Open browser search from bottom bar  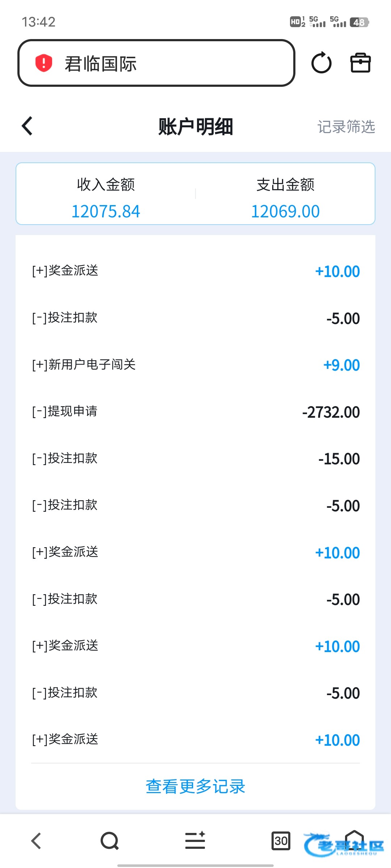coord(110,841)
